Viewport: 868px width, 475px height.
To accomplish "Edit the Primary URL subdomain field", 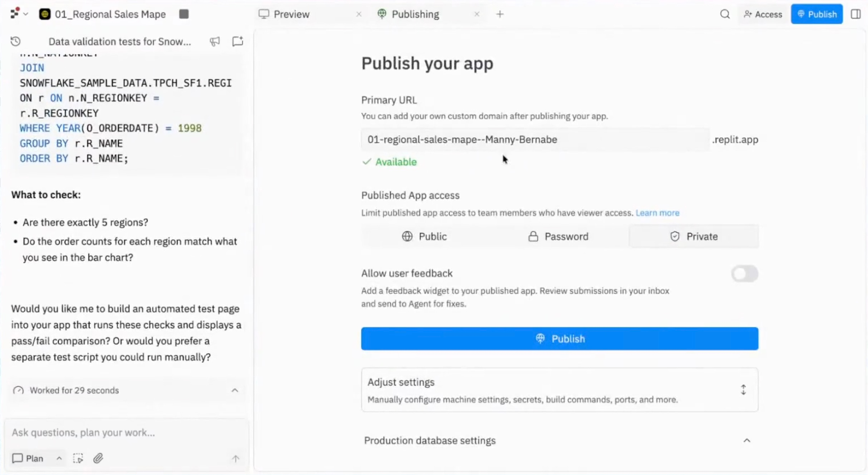I will (x=535, y=139).
